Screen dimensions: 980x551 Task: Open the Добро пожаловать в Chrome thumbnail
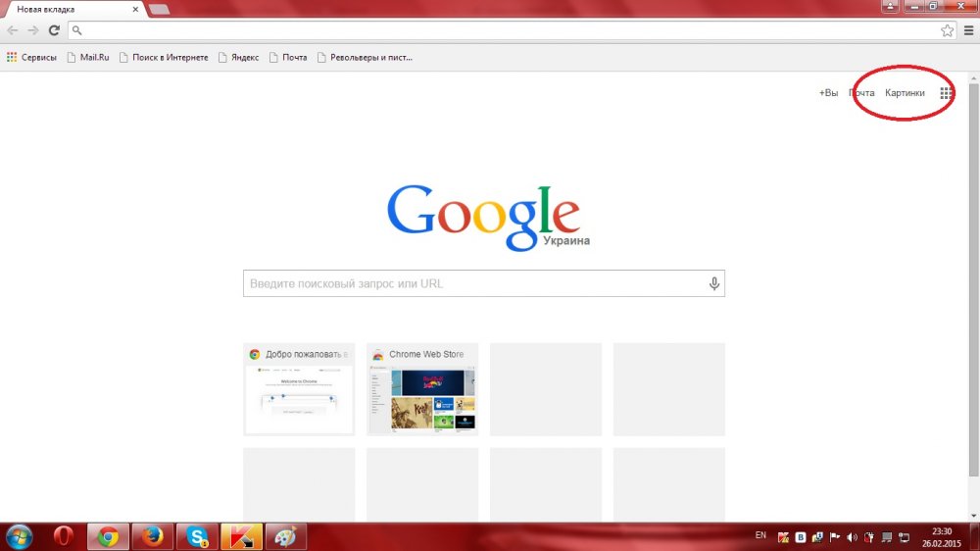(x=299, y=389)
